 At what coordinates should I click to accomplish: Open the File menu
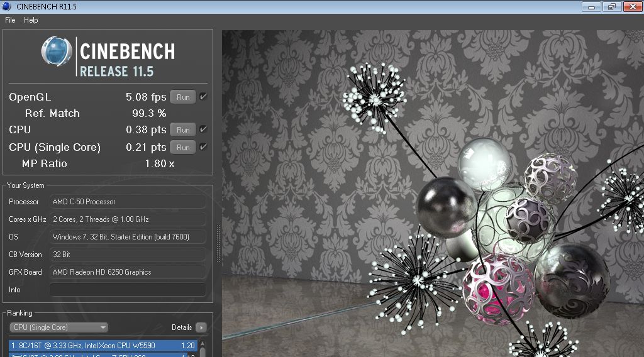(x=10, y=20)
